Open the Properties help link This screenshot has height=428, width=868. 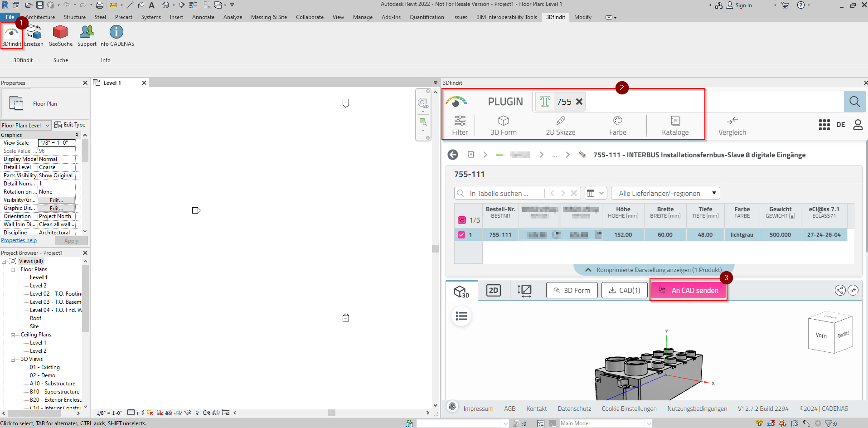(19, 240)
